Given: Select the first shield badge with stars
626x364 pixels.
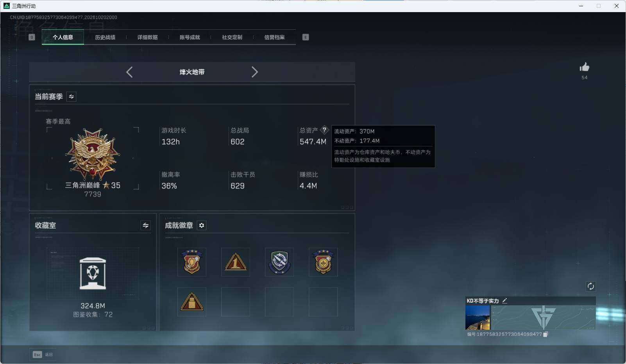Looking at the screenshot, I should (x=192, y=262).
